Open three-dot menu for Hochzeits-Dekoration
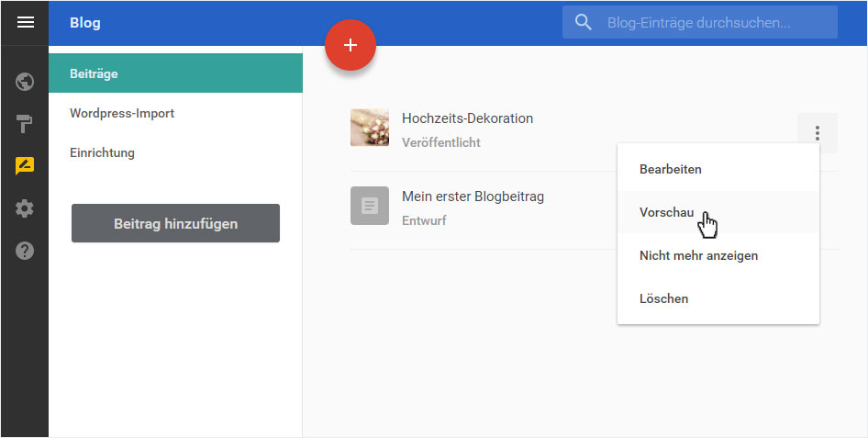Viewport: 868px width, 438px height. 817,133
